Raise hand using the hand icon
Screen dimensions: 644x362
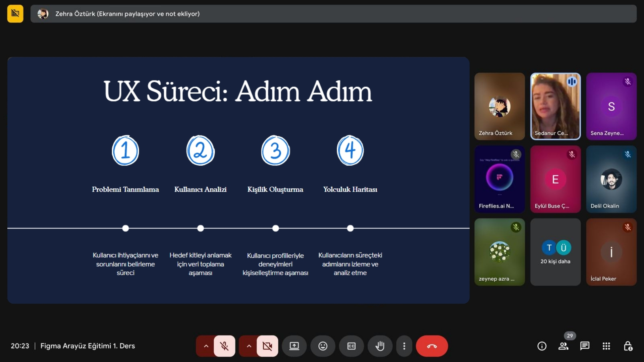coord(380,346)
